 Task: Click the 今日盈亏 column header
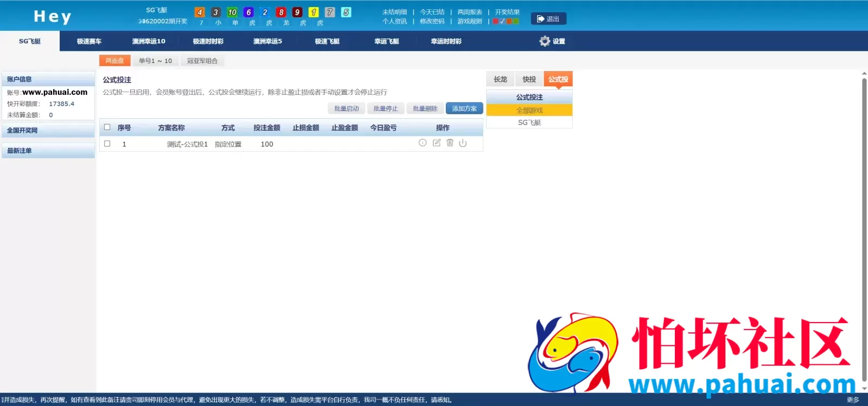(x=384, y=128)
